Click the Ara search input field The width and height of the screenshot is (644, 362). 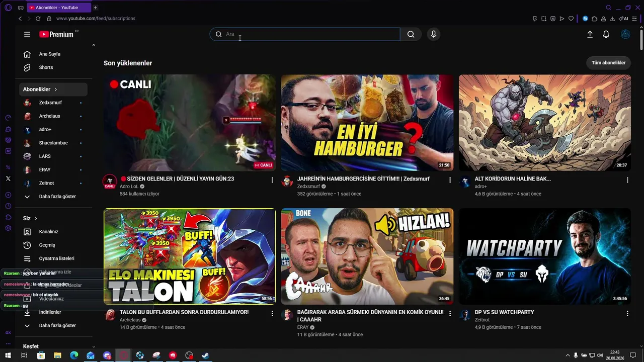click(x=305, y=34)
